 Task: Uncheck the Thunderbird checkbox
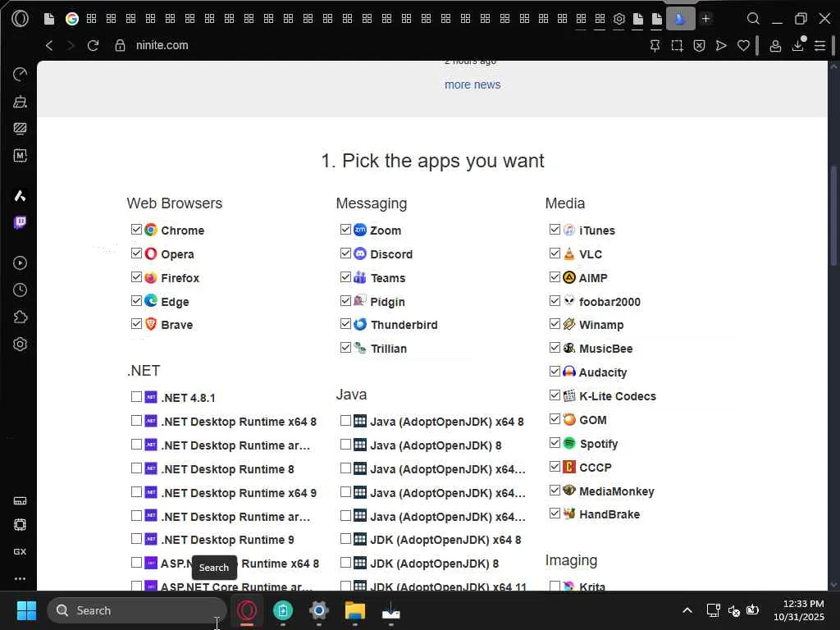click(x=345, y=324)
